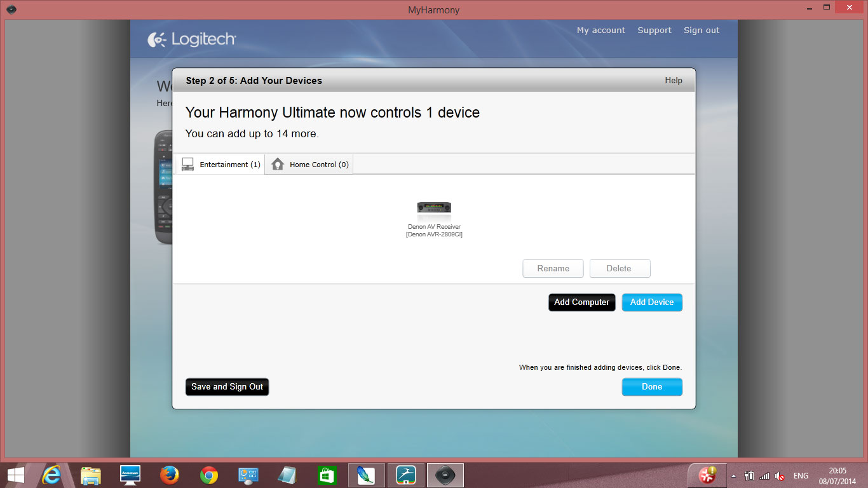Click the MyHarmony icon in the title bar
The height and width of the screenshot is (488, 868).
(x=11, y=10)
